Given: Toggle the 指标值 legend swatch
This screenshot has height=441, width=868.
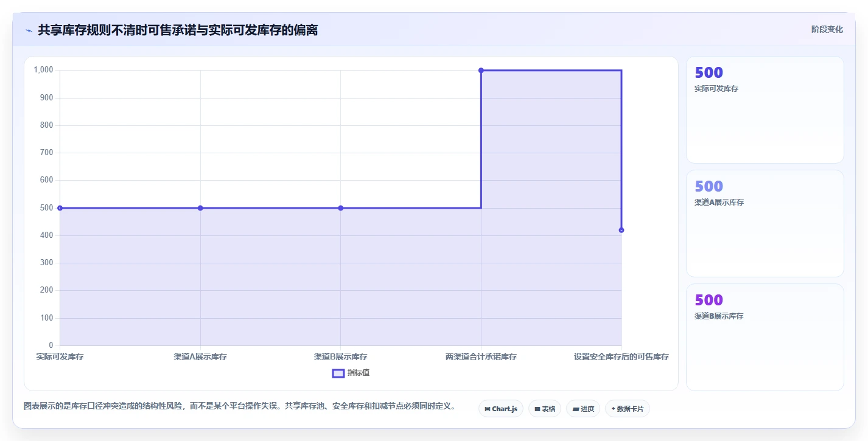Looking at the screenshot, I should [x=338, y=373].
